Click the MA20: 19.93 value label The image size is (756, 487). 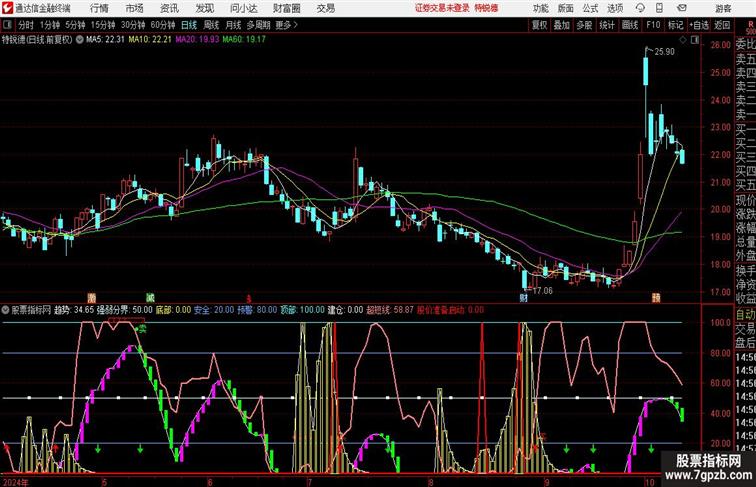point(197,40)
